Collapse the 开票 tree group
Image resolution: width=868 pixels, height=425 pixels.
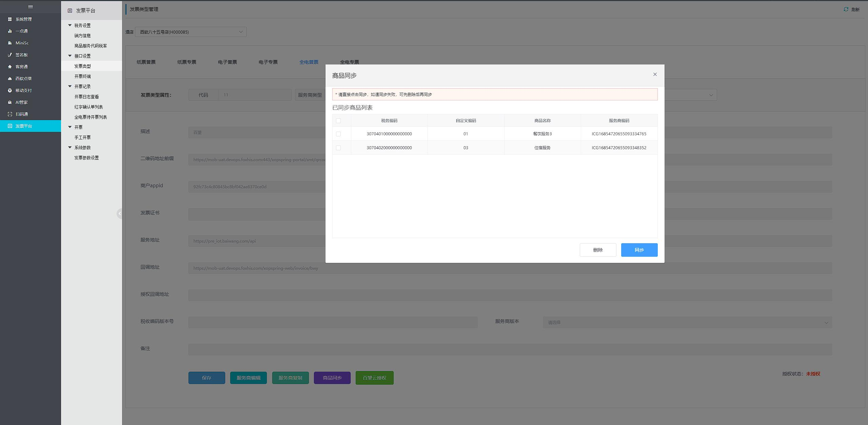click(x=70, y=127)
